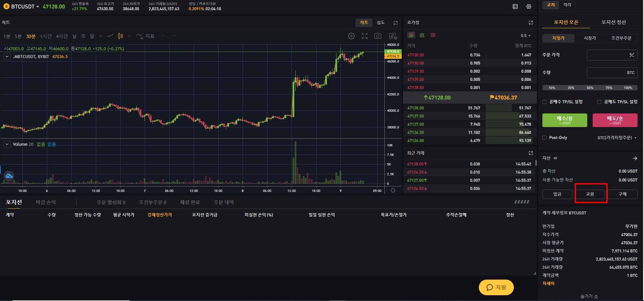Show only sell orders in order book
The image size is (644, 301).
click(x=433, y=35)
